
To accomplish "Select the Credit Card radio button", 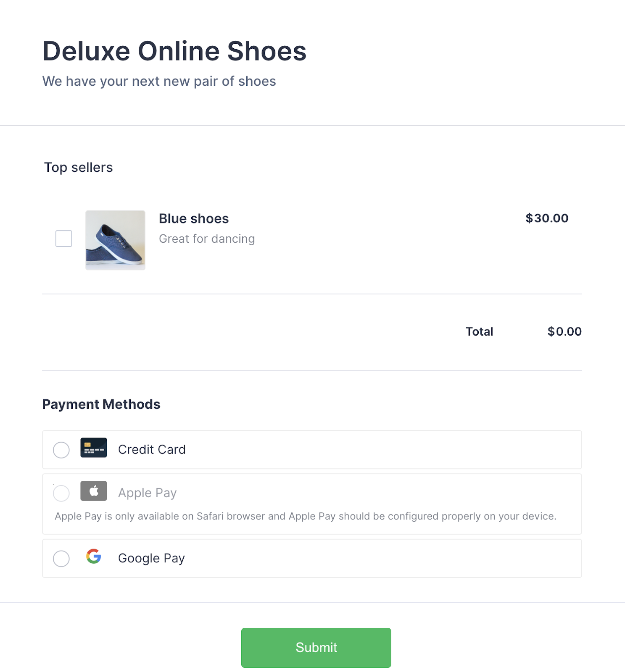I will tap(61, 450).
